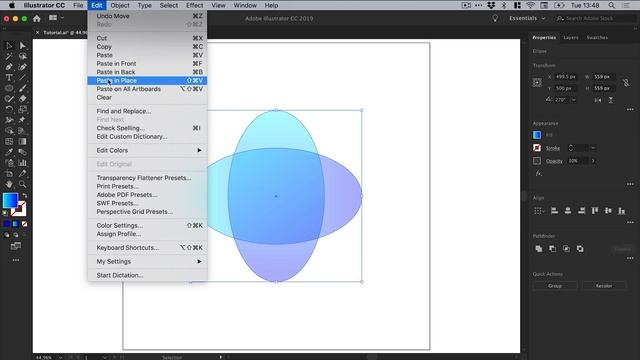Select the Pen tool

[x=9, y=67]
